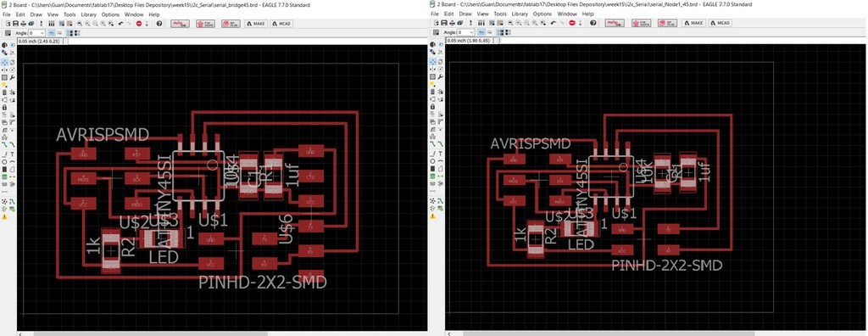Screen dimensions: 868x336
Task: Open grid settings icon beside Angle in serial_bridge45
Action: [8, 33]
